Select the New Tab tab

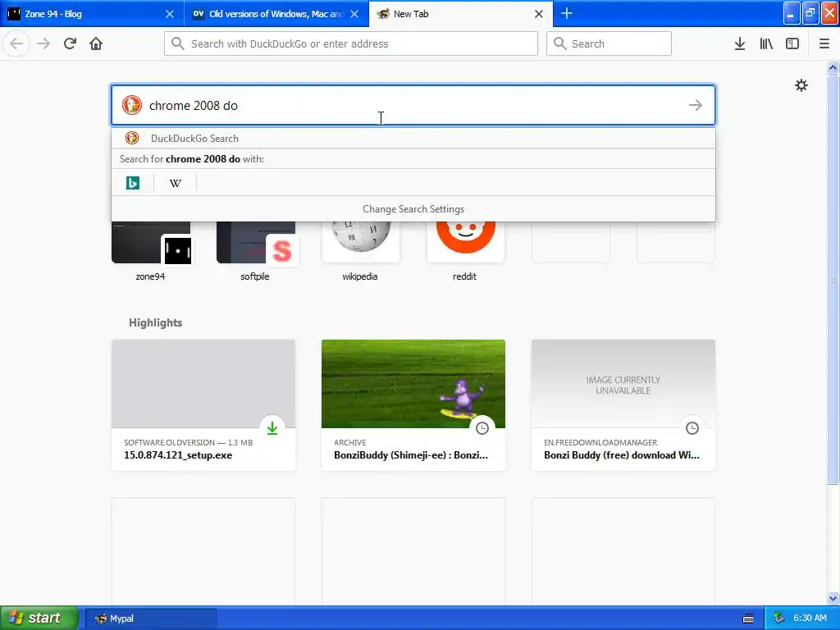[461, 13]
